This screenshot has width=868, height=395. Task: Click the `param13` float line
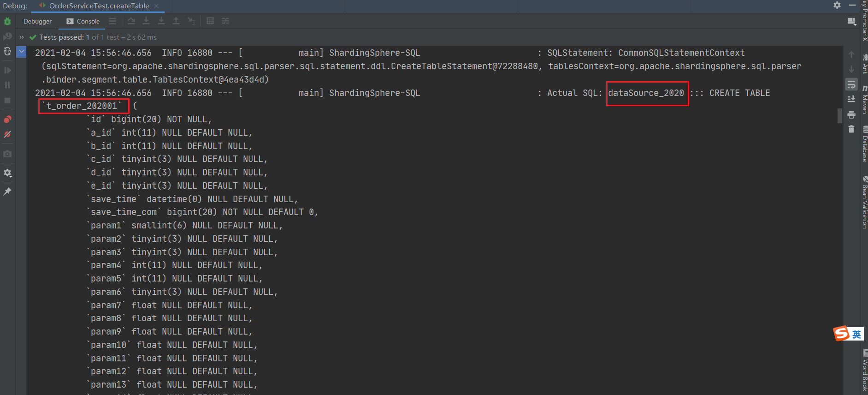172,385
